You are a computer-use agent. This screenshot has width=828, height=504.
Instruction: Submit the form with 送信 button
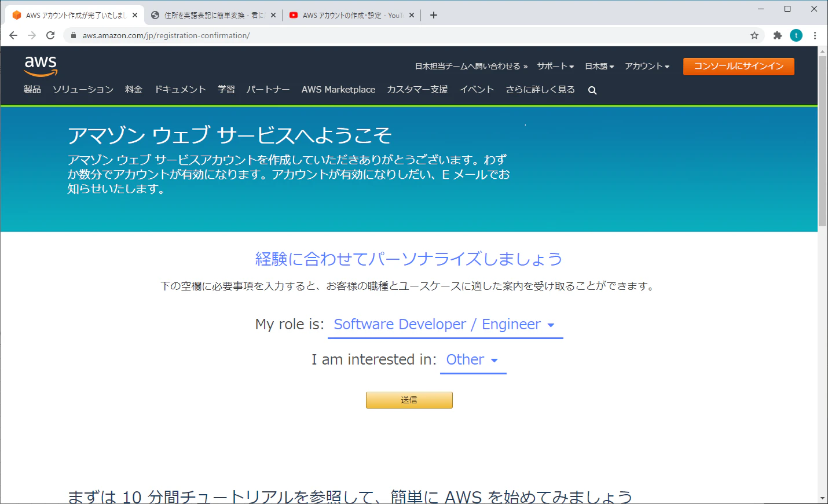coord(409,400)
